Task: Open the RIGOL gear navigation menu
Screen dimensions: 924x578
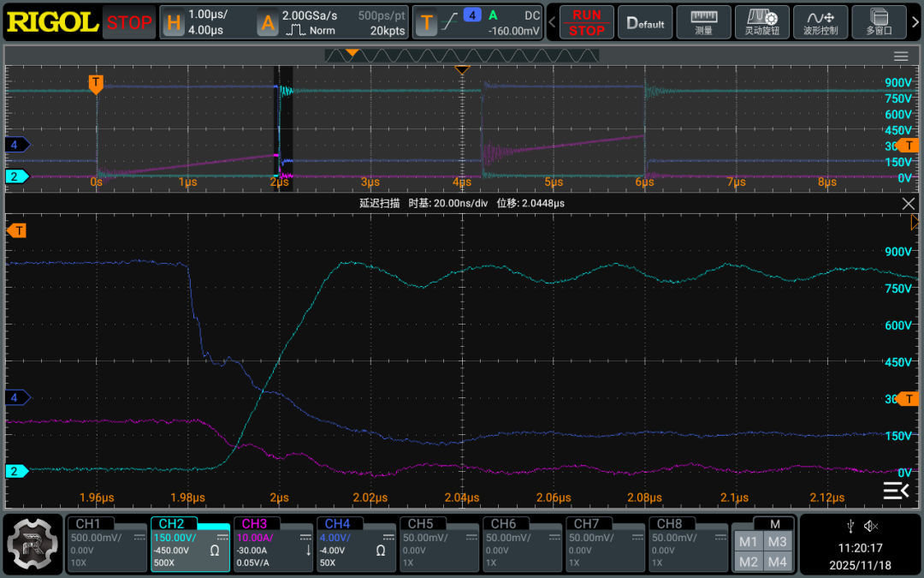Action: pos(33,545)
